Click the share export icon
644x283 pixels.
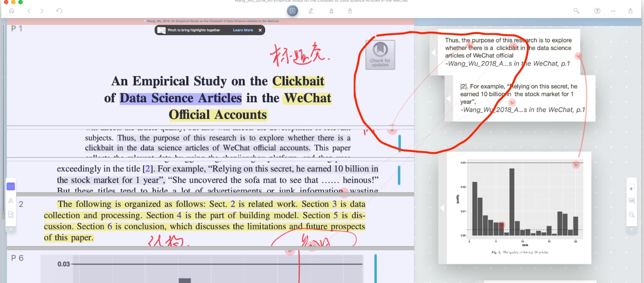click(x=631, y=11)
